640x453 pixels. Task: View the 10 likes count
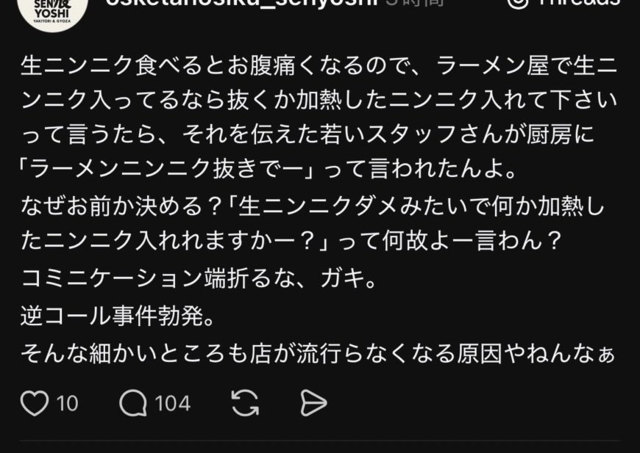coord(67,404)
